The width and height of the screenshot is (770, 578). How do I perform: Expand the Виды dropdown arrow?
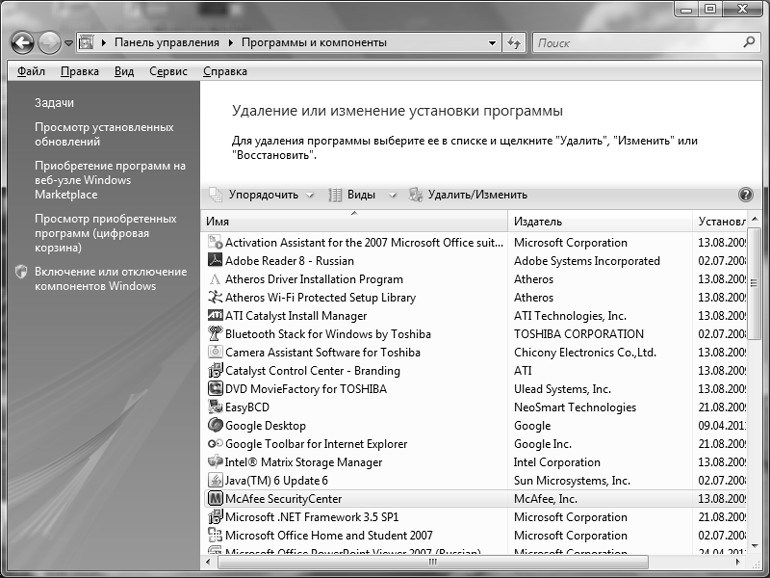coord(392,195)
